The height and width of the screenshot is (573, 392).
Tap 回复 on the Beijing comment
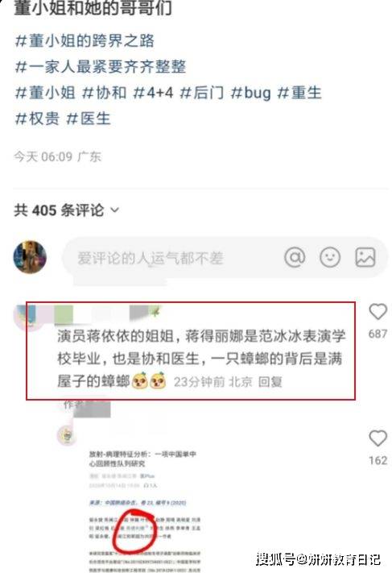click(270, 382)
